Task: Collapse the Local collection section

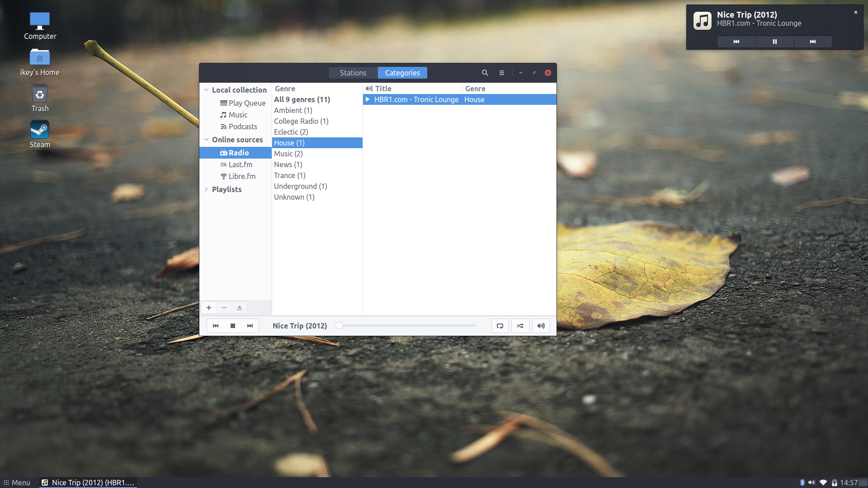Action: click(x=206, y=90)
